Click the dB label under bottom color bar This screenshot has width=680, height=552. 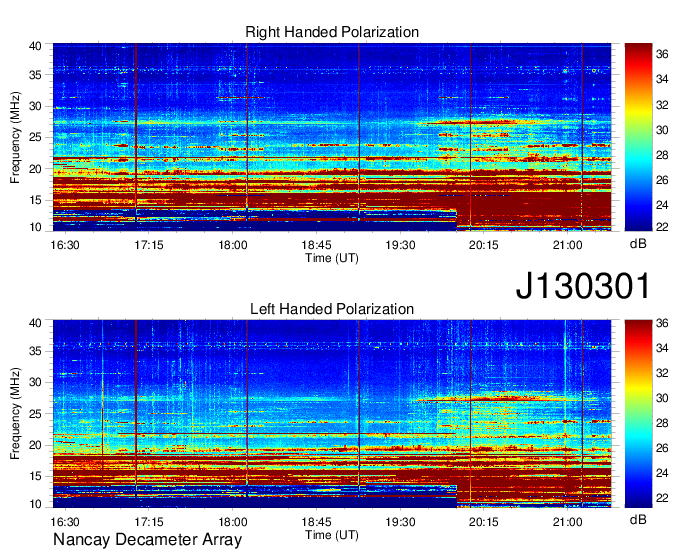638,519
